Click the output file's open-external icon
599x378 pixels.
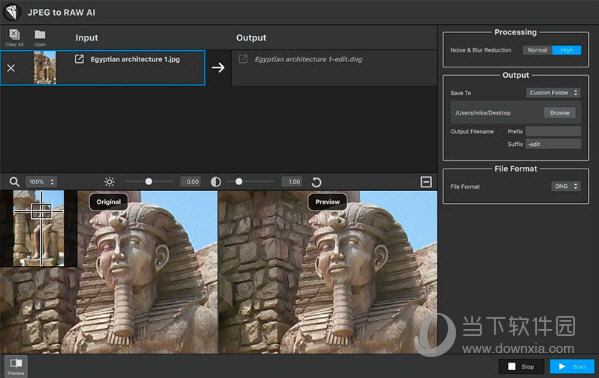coord(243,59)
